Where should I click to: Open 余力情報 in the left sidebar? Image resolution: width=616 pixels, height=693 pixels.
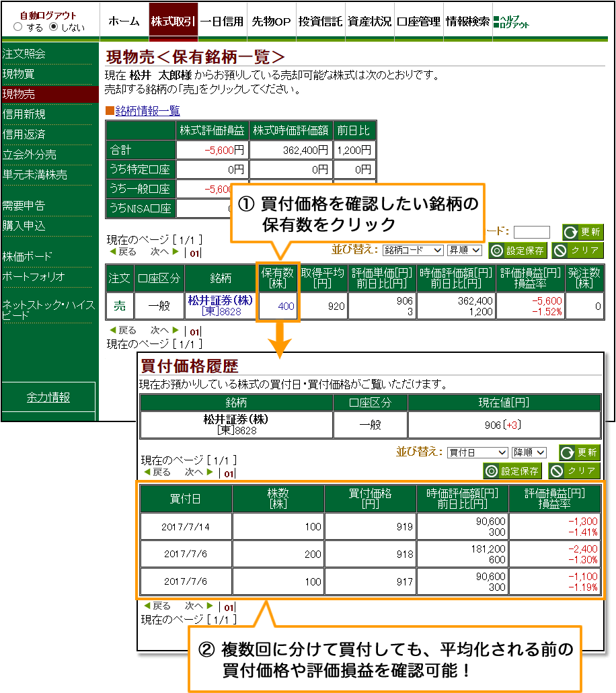[x=48, y=397]
